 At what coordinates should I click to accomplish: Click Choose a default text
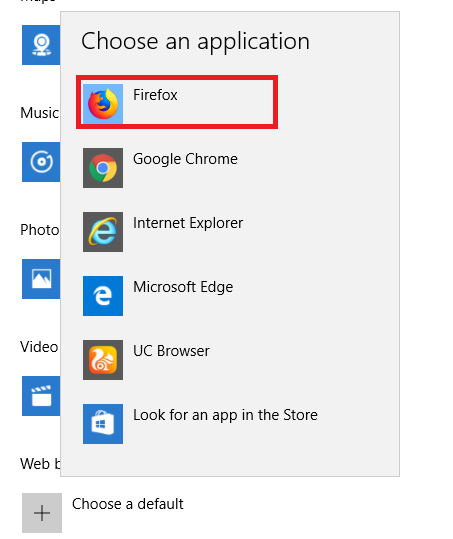pos(128,504)
